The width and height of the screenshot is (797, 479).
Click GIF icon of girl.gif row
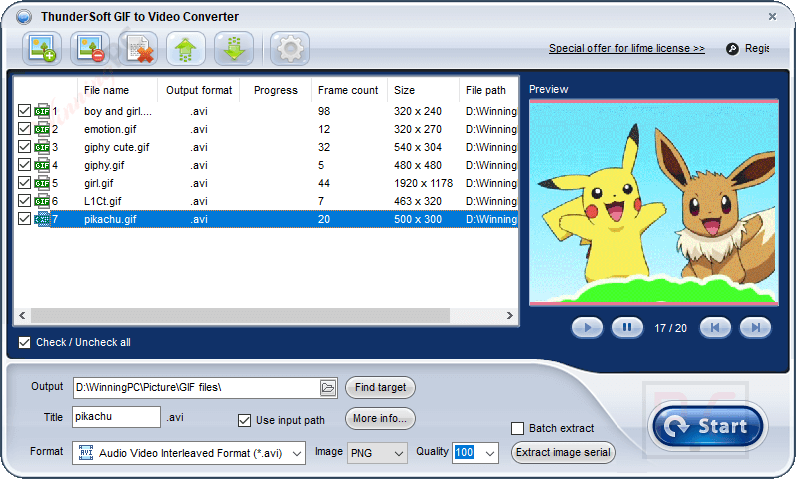pos(42,183)
